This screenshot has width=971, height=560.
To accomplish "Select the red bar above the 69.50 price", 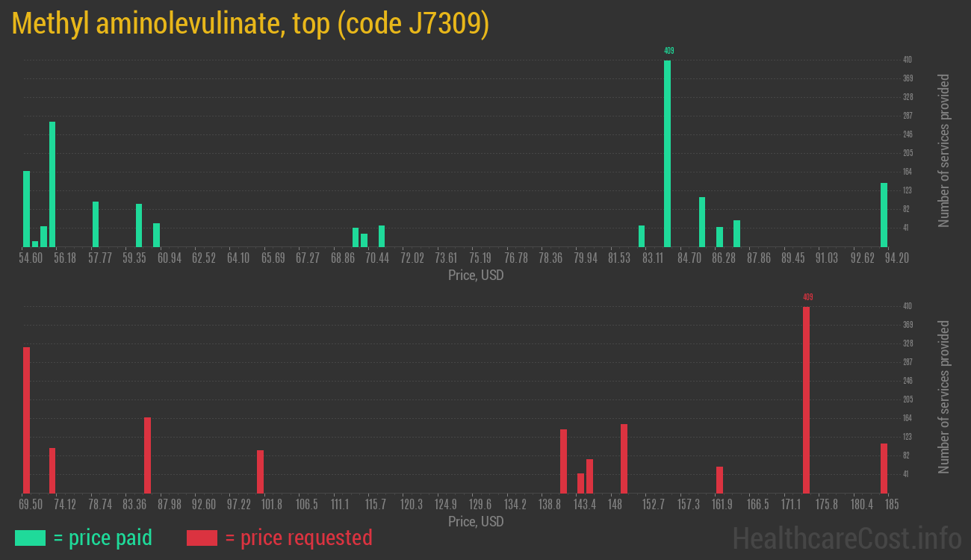I will click(x=27, y=420).
